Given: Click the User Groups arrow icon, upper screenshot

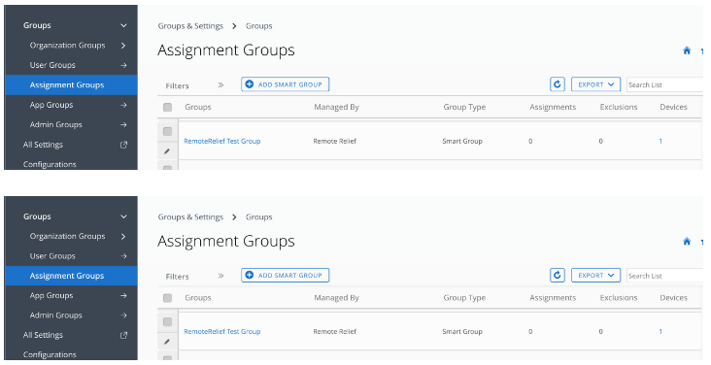Looking at the screenshot, I should (123, 65).
